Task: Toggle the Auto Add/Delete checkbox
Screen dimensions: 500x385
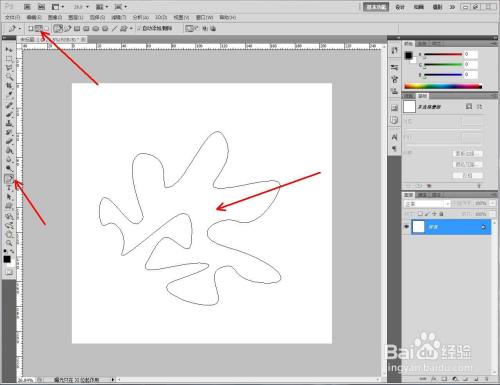Action: click(x=139, y=29)
